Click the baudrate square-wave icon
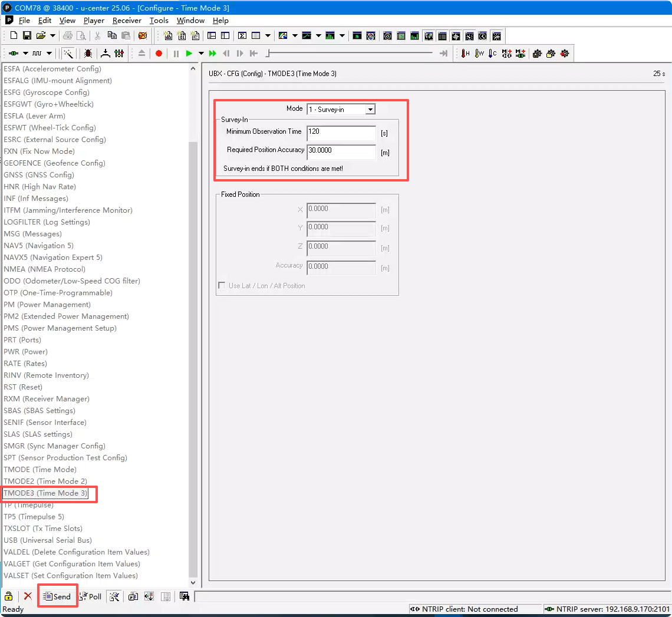Screen dimensions: 672x617 pos(37,54)
